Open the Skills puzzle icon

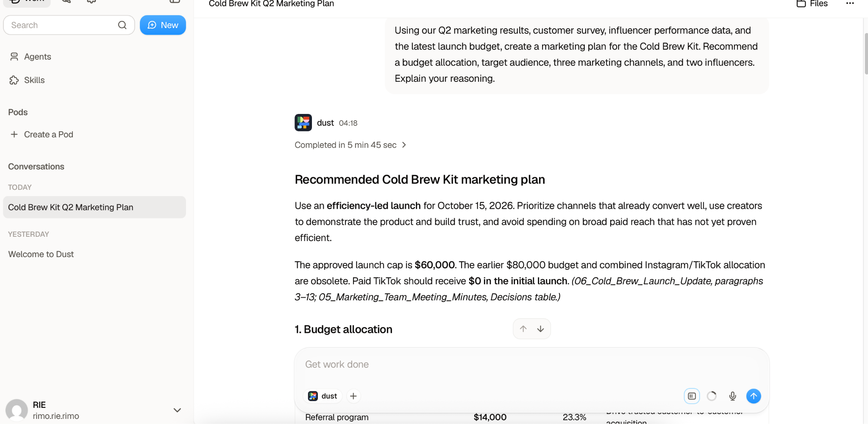click(x=14, y=80)
